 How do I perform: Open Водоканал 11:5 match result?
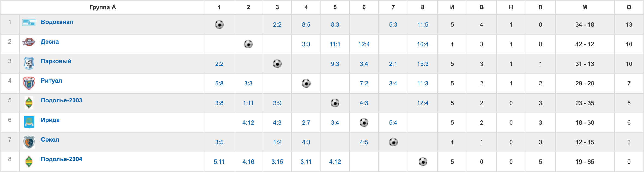pos(423,24)
